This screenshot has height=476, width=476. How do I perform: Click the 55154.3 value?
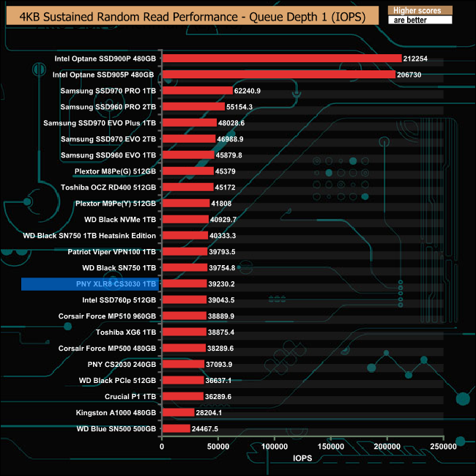[x=239, y=107]
